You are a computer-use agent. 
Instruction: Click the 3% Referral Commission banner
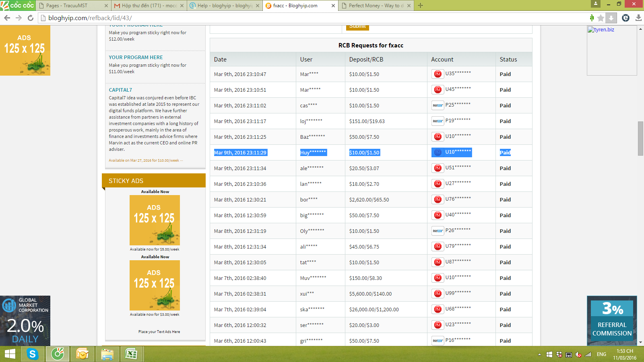click(612, 321)
